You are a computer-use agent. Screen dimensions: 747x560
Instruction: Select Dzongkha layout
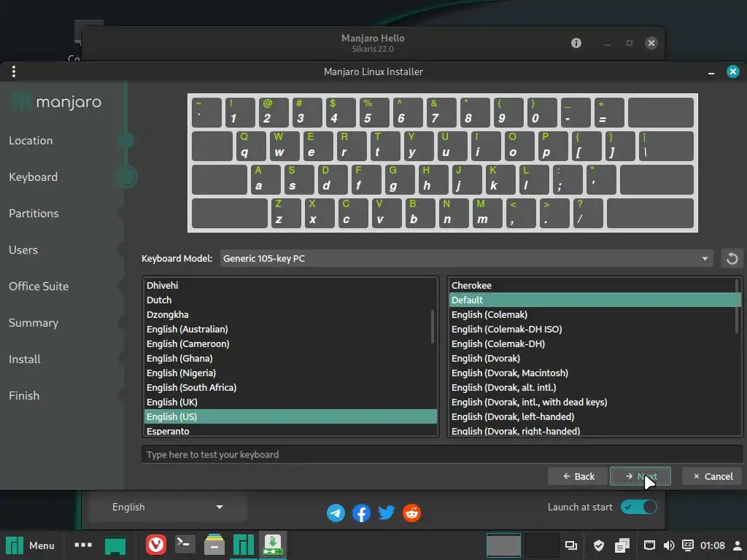point(290,315)
